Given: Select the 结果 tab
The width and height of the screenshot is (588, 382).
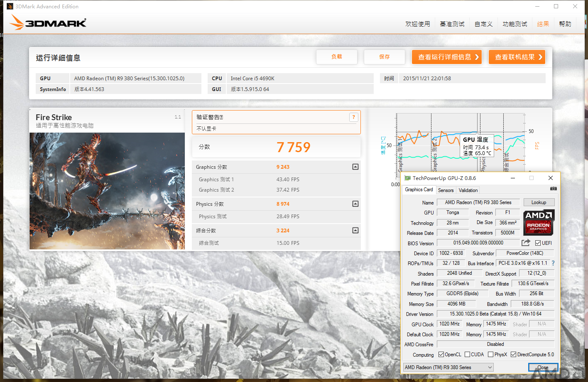Looking at the screenshot, I should click(543, 24).
